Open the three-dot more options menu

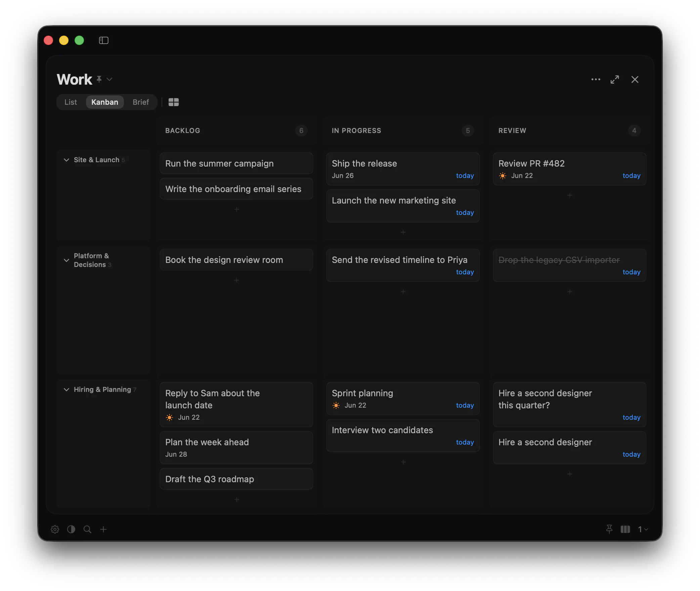(596, 80)
